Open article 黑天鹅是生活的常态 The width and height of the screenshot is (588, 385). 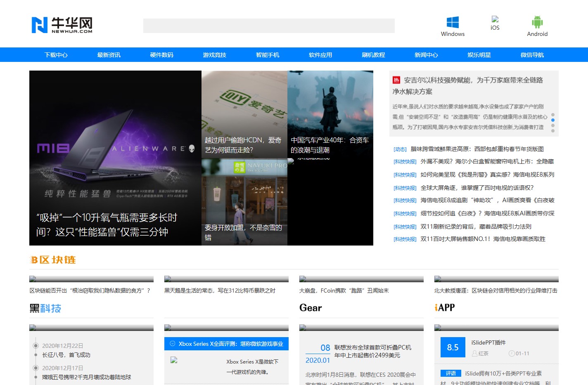tap(220, 291)
